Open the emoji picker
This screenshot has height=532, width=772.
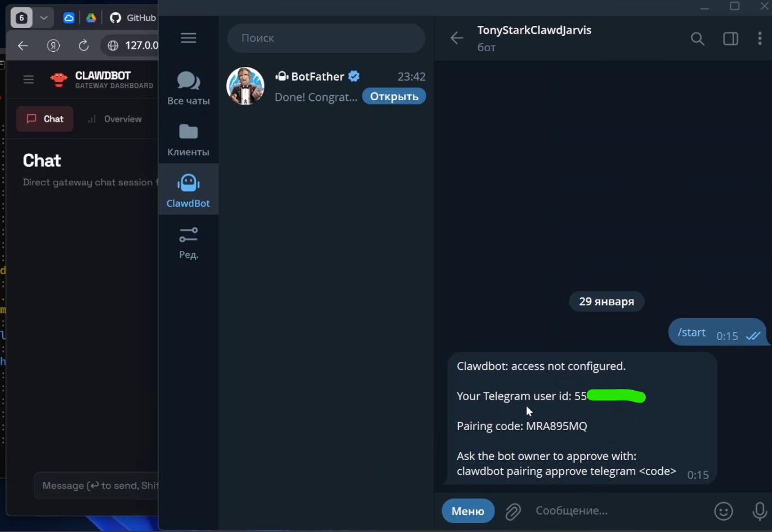point(724,511)
